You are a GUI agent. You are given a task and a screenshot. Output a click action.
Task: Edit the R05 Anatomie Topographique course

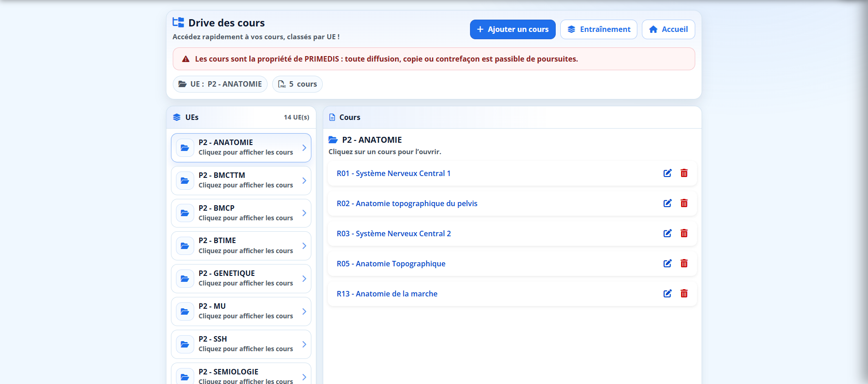(667, 264)
